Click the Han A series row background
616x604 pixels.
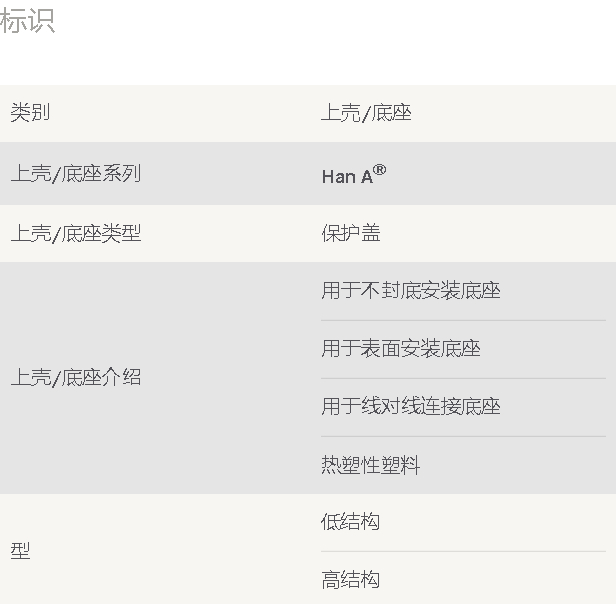308,173
